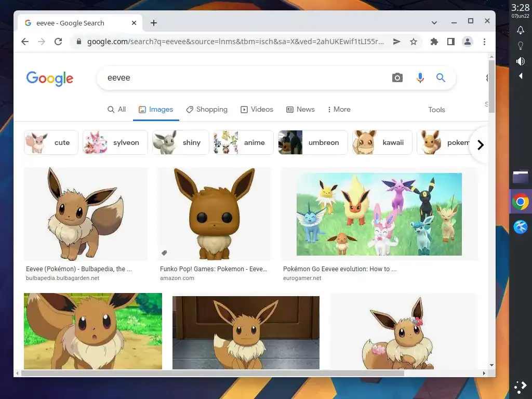
Task: Open the application launcher at the panel bottom
Action: (x=521, y=387)
